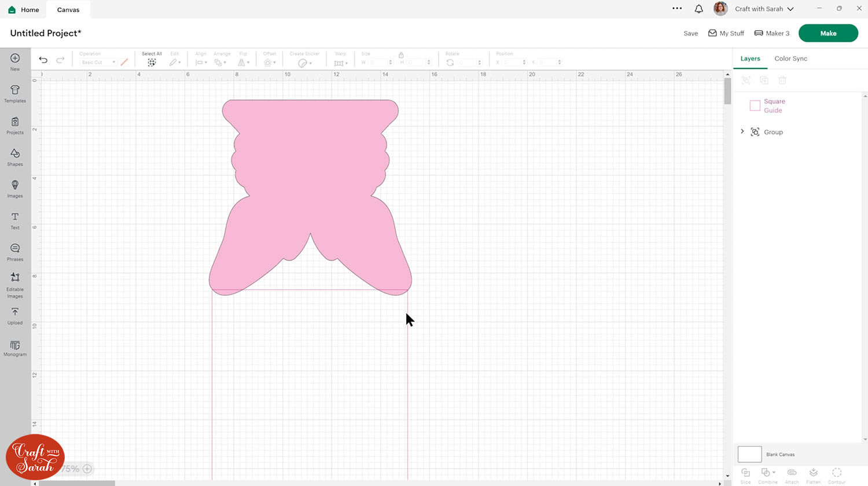Open the Maker 3 machine selector
The height and width of the screenshot is (486, 868).
click(772, 33)
